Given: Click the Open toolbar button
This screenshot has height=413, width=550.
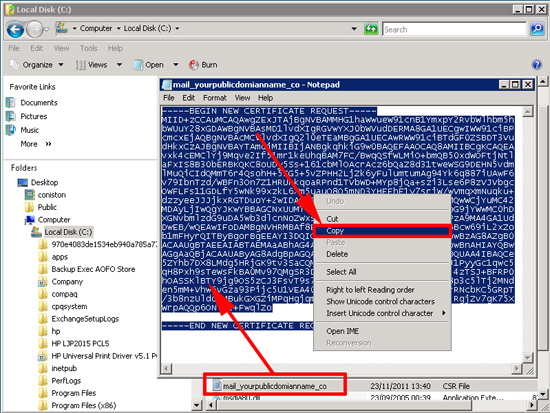Looking at the screenshot, I should pos(149,65).
